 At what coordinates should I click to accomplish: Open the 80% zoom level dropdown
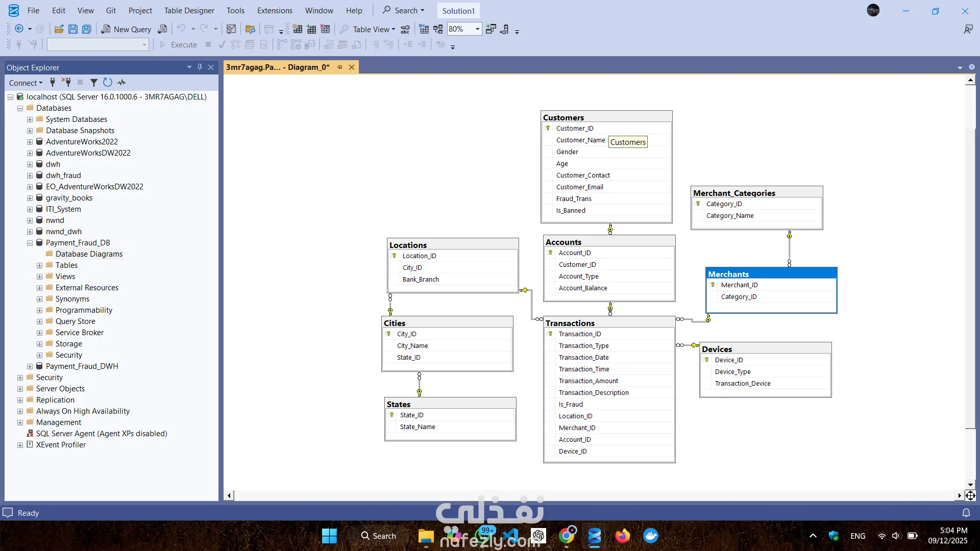pos(477,29)
